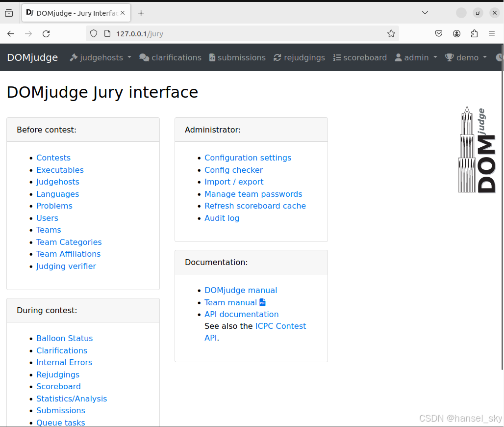This screenshot has width=504, height=427.
Task: Expand the admin user dropdown
Action: (x=416, y=57)
